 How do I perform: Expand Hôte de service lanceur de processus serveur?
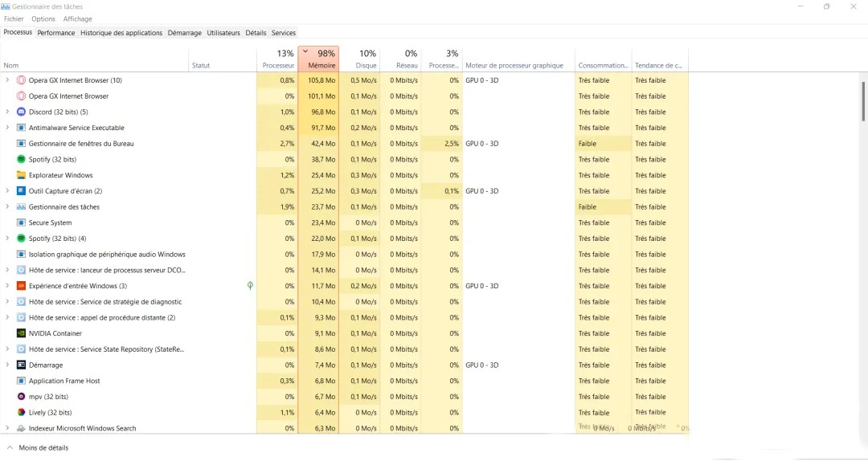coord(7,270)
